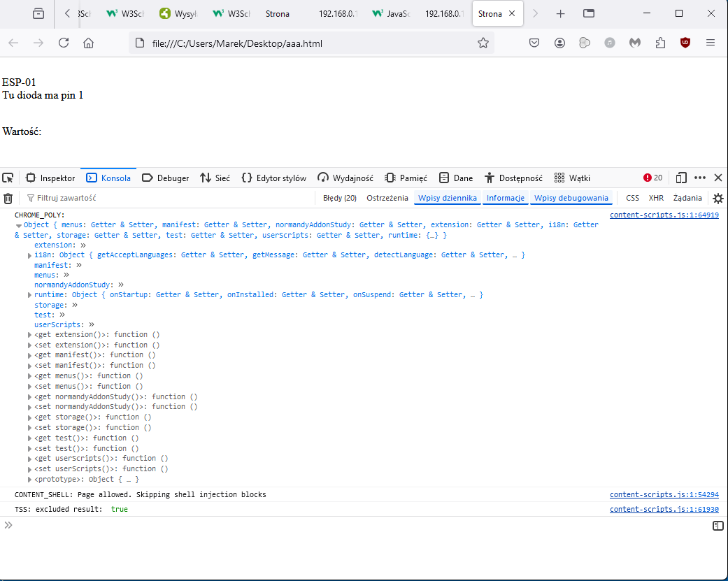
Task: Switch to the Inspektor tab
Action: (50, 178)
